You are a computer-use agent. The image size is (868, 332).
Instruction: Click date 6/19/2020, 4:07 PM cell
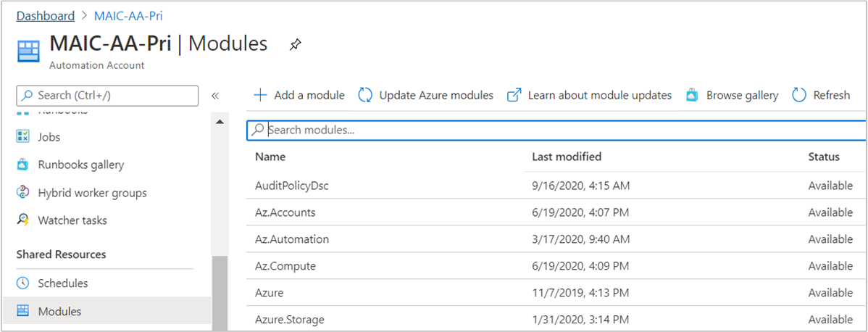(x=580, y=212)
